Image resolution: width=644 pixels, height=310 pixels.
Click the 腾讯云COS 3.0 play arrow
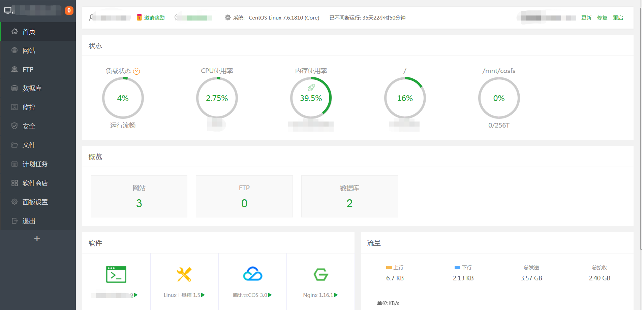270,295
